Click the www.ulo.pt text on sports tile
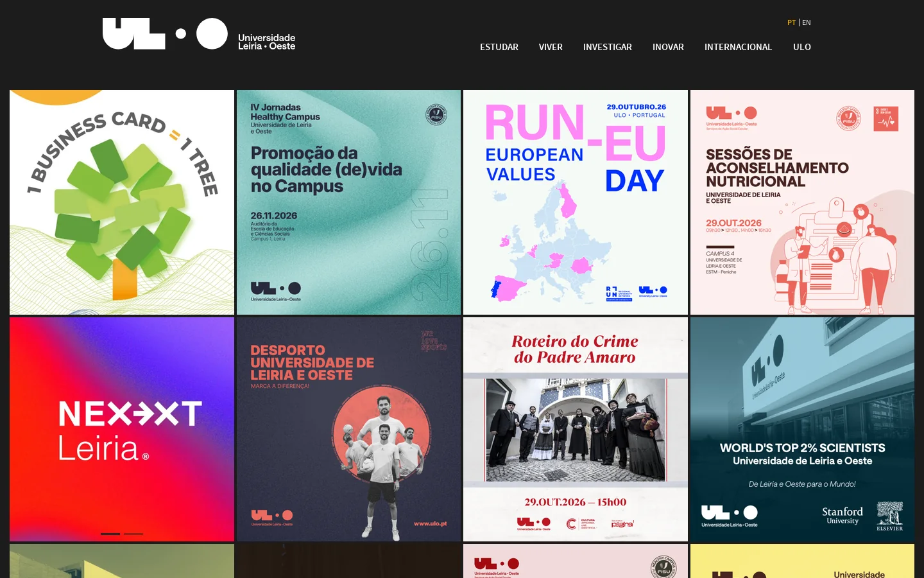This screenshot has width=924, height=578. (x=431, y=523)
